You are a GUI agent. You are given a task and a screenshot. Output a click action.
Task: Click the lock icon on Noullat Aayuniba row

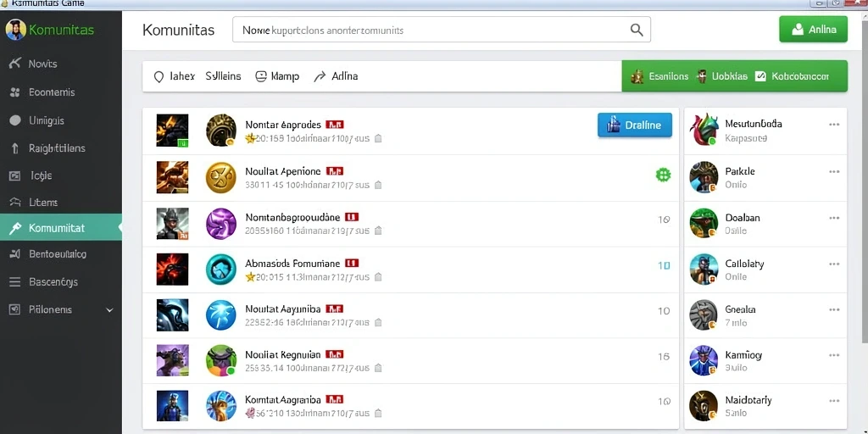click(378, 323)
